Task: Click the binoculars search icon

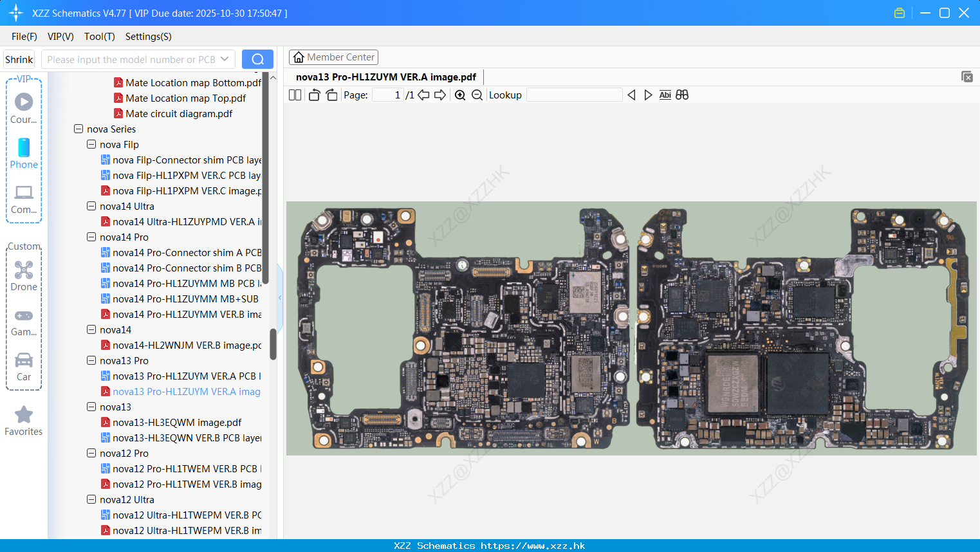Action: click(682, 95)
